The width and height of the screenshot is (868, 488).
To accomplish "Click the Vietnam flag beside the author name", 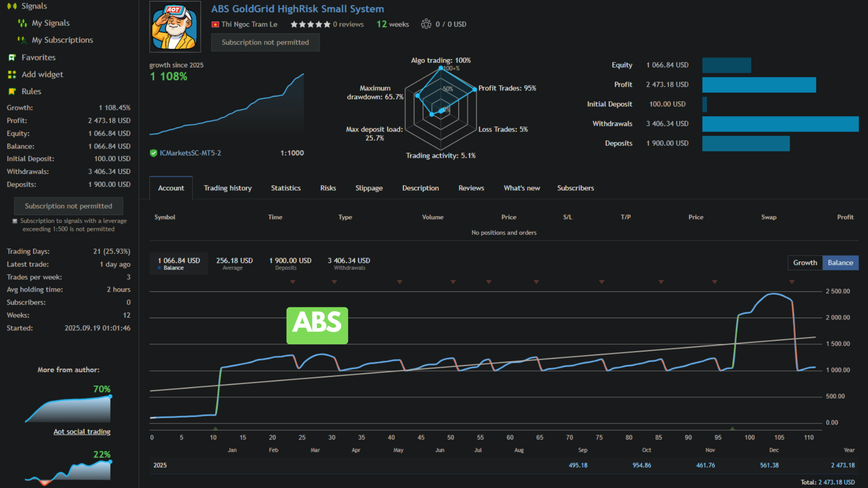I will pos(215,24).
